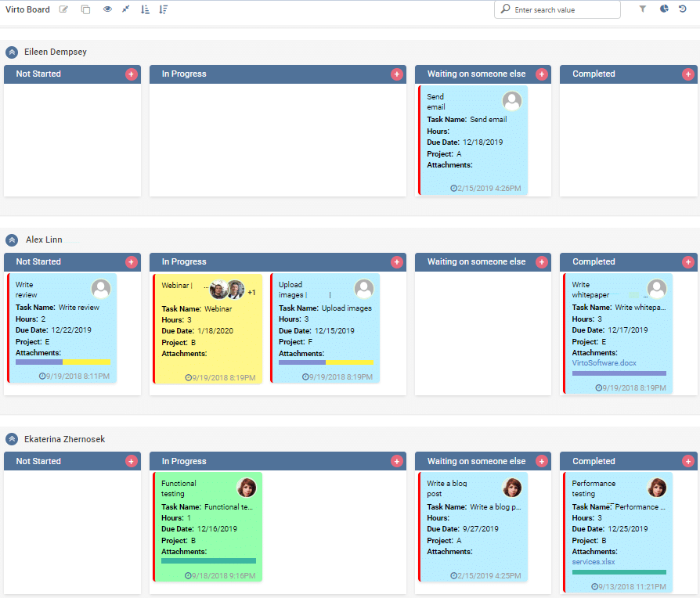Viewport: 700px width, 598px height.
Task: Add task to Ekaterina's Waiting on someone else
Action: [542, 461]
